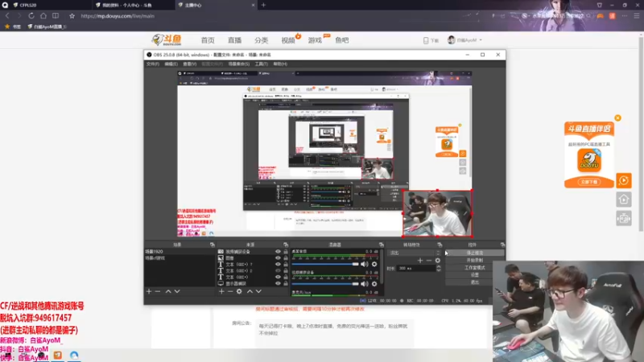This screenshot has width=644, height=362.
Task: Open source properties with the gear icon
Action: pyautogui.click(x=239, y=291)
